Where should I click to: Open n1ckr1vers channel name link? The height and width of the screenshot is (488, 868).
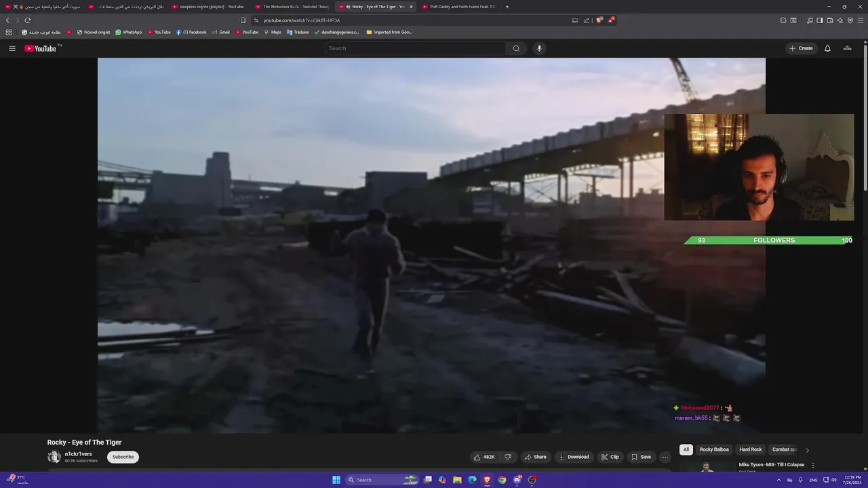tap(79, 454)
